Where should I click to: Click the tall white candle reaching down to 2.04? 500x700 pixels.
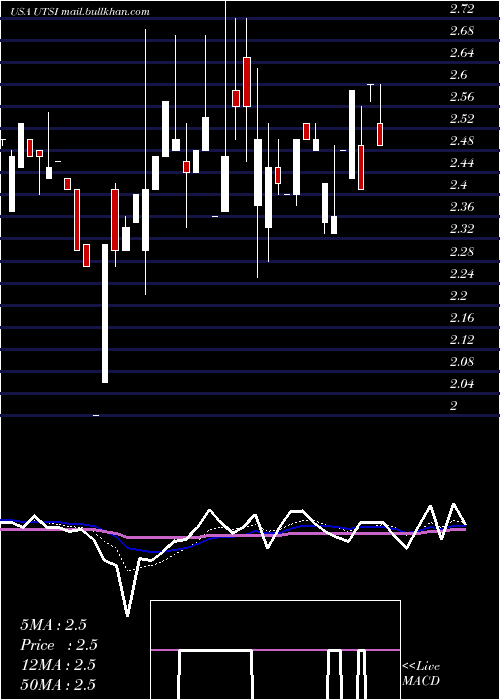tap(105, 313)
